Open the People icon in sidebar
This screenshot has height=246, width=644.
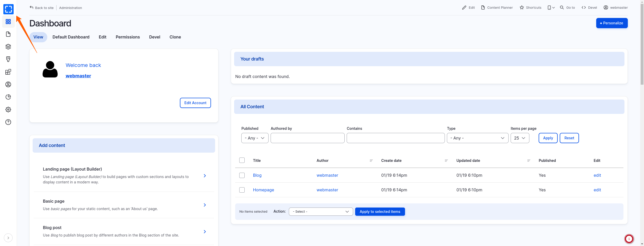pos(8,84)
